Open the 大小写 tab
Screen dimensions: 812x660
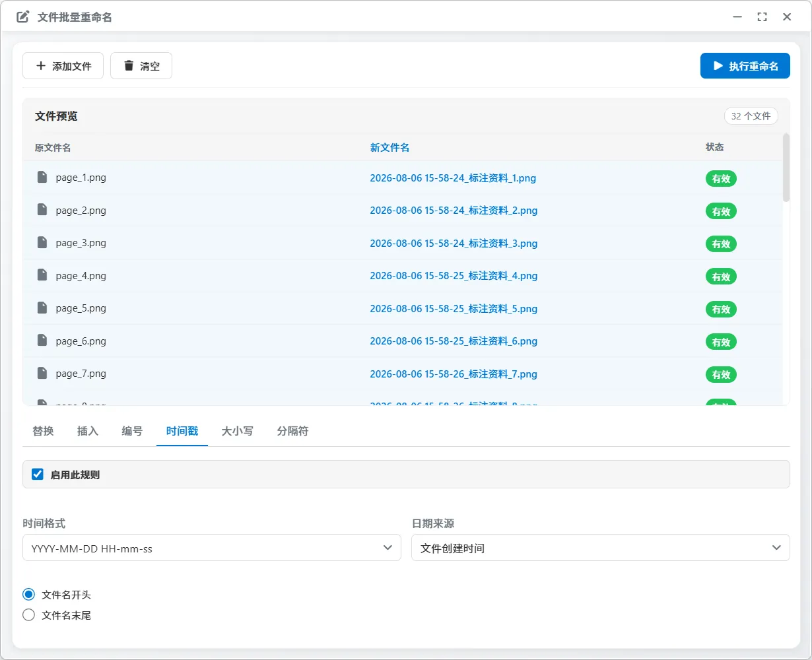tap(237, 431)
